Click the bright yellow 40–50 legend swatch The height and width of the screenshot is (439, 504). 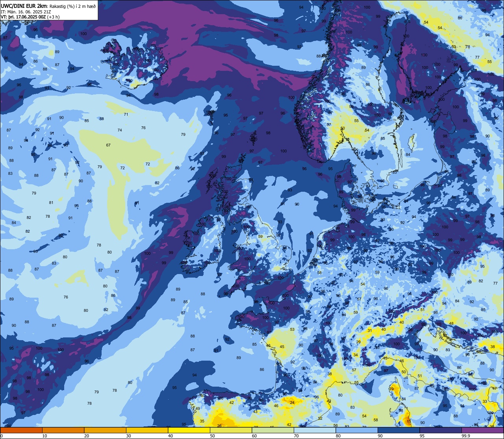click(189, 430)
